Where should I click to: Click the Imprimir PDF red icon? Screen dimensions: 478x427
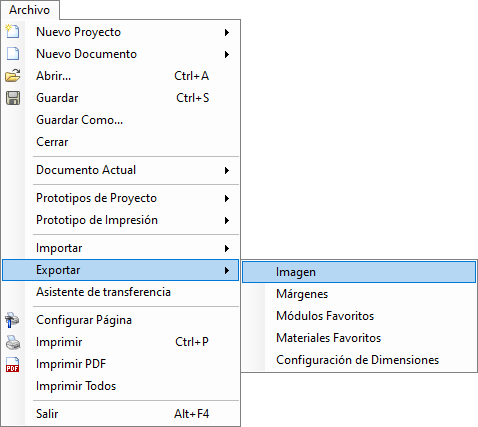(x=13, y=364)
